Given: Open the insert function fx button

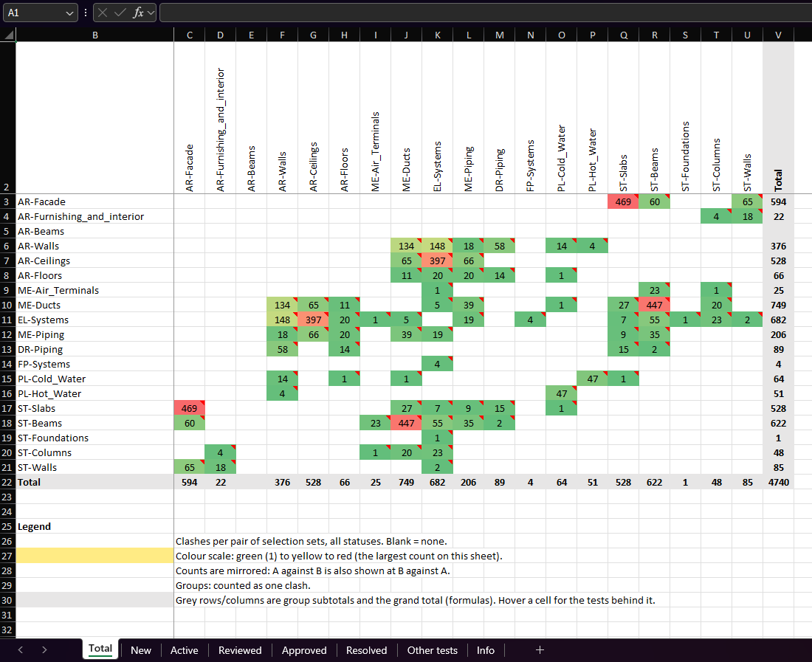Looking at the screenshot, I should 138,13.
